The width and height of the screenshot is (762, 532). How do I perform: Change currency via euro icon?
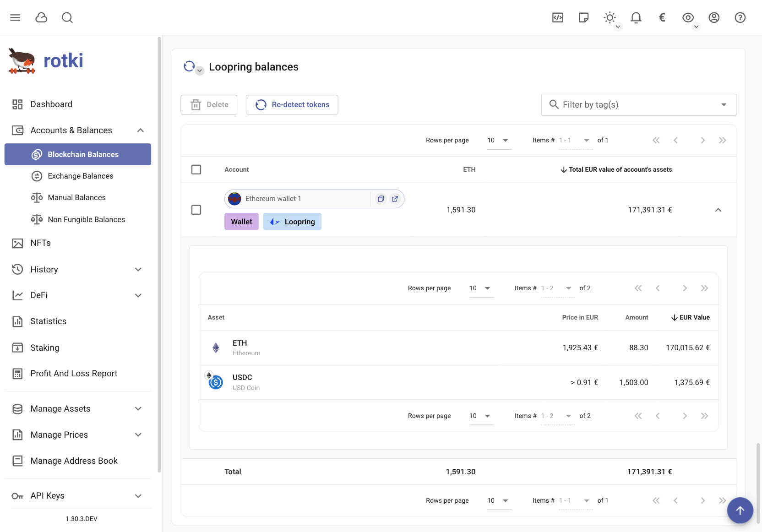(662, 17)
